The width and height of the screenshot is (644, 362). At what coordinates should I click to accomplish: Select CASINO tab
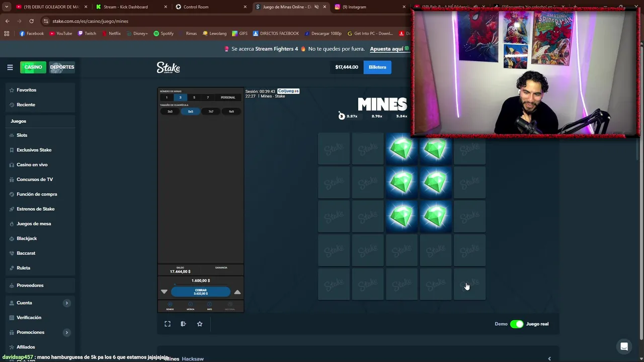click(33, 67)
